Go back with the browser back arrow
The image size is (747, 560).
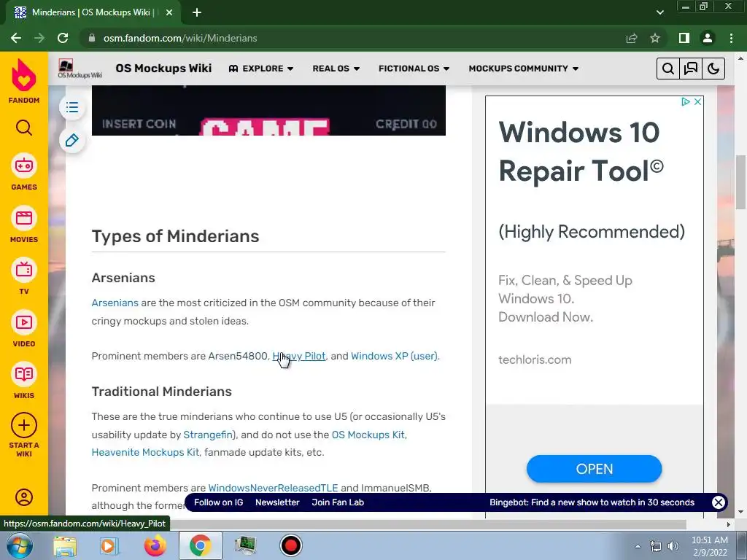pyautogui.click(x=16, y=38)
